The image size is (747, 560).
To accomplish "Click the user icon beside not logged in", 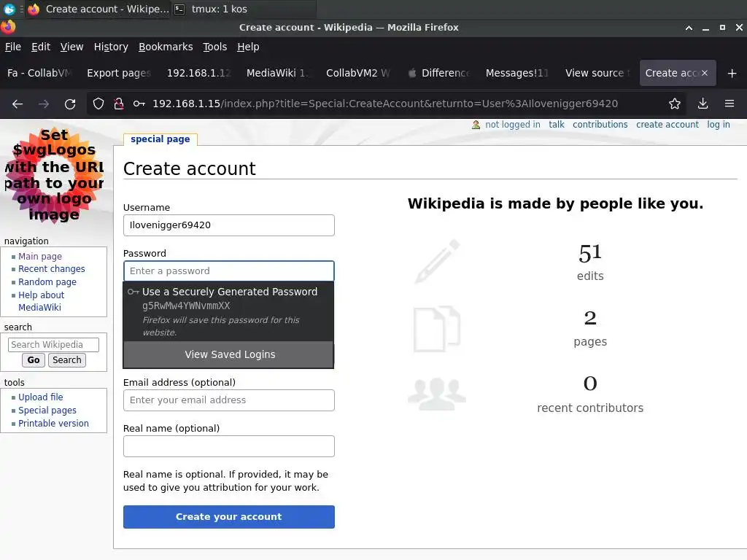I will 476,125.
